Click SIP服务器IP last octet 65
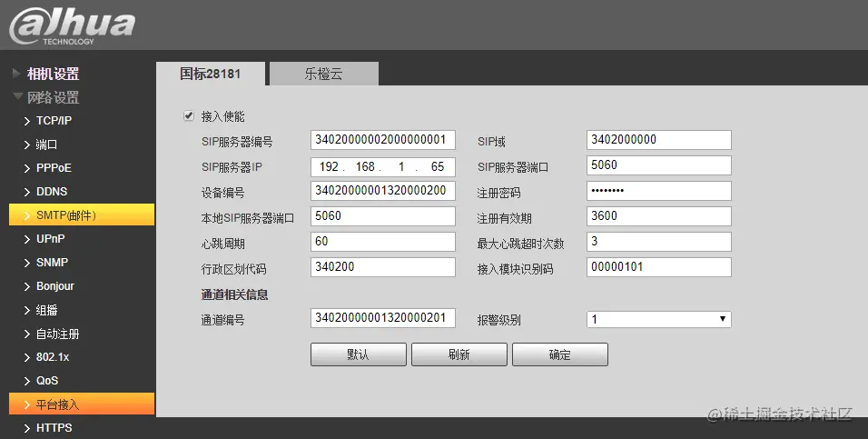This screenshot has height=439, width=868. [438, 167]
